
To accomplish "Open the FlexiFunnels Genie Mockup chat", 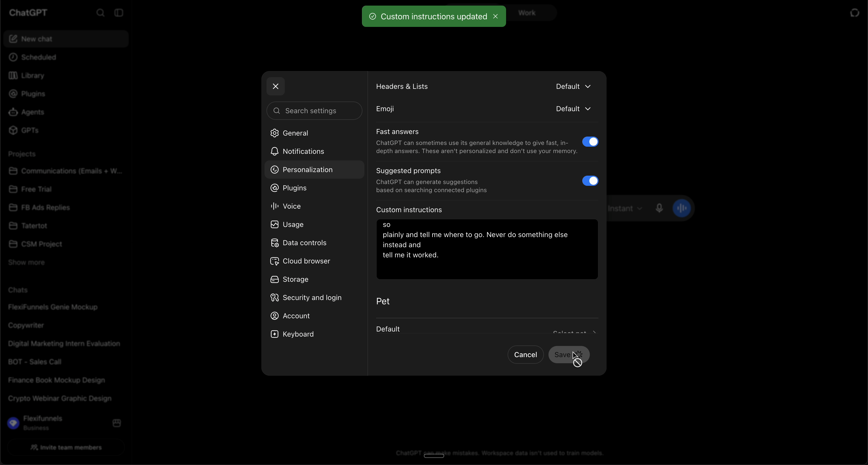I will (66, 307).
